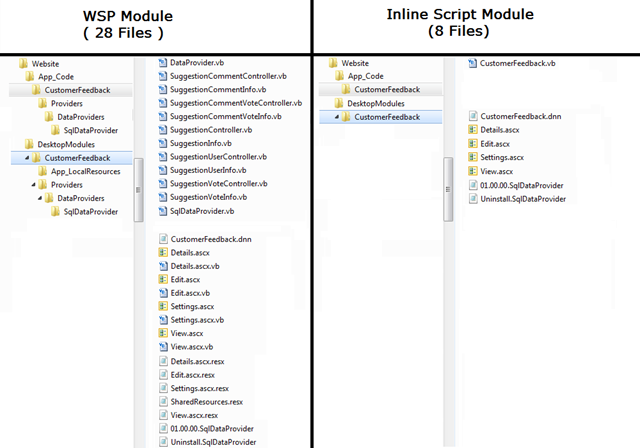Select file Edit.ascx.resx
The height and width of the screenshot is (448, 640).
[x=193, y=375]
